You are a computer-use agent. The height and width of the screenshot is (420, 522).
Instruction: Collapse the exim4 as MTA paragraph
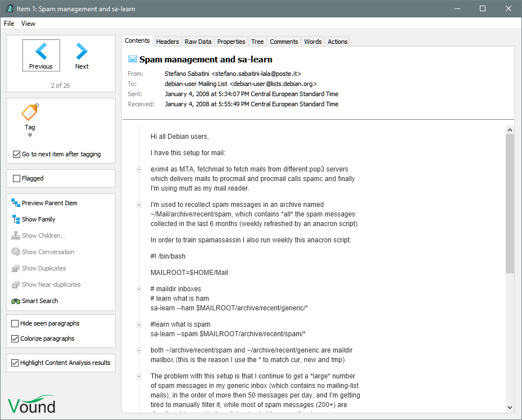click(139, 169)
